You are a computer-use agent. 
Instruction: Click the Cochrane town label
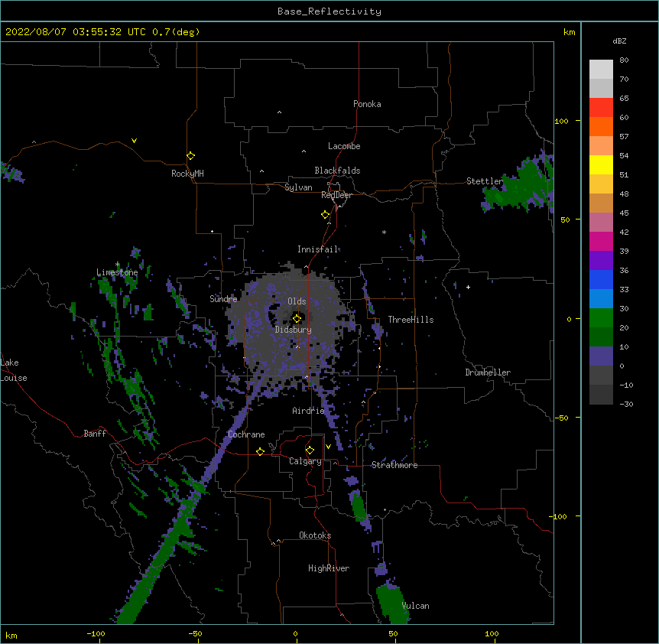(x=246, y=434)
